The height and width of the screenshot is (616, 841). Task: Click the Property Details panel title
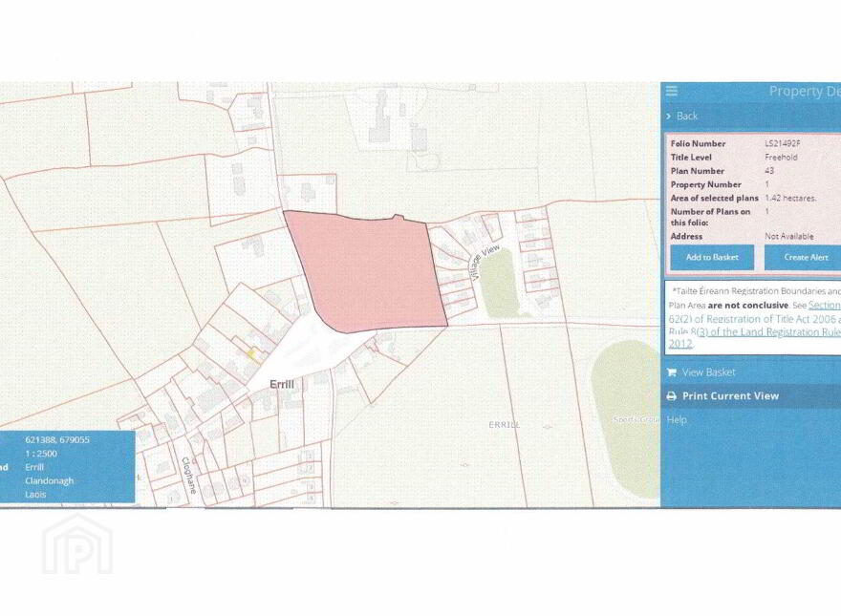pos(805,91)
